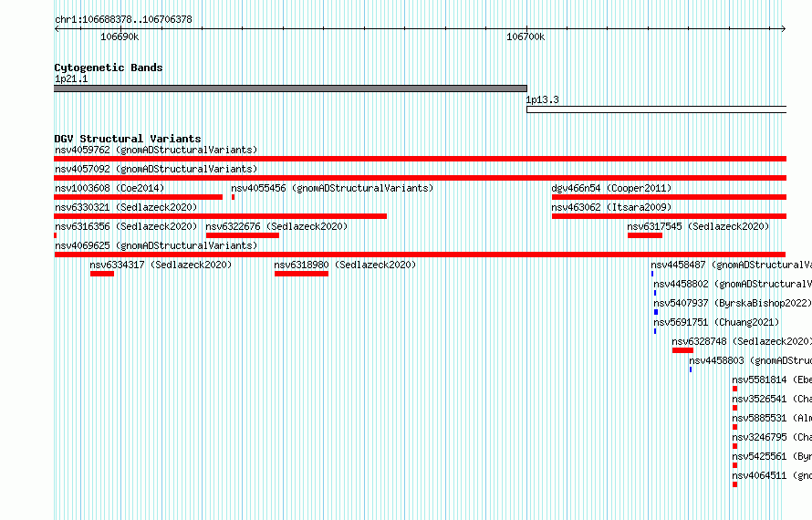The width and height of the screenshot is (812, 520).
Task: Click the 106700k ruler tick label
Action: coord(526,36)
